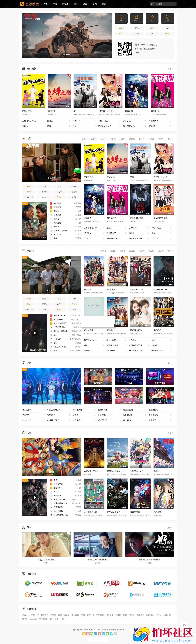196x644 pixels.
Task: Click the 电视剧 category icon button
Action: [x=137, y=18]
